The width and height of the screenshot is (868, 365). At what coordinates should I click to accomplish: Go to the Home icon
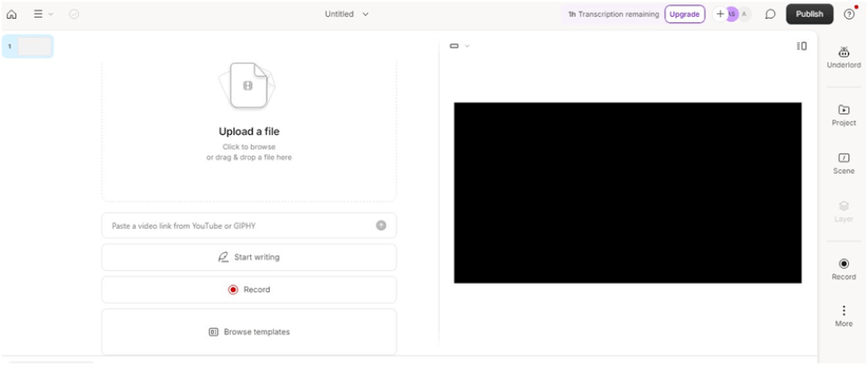point(12,14)
